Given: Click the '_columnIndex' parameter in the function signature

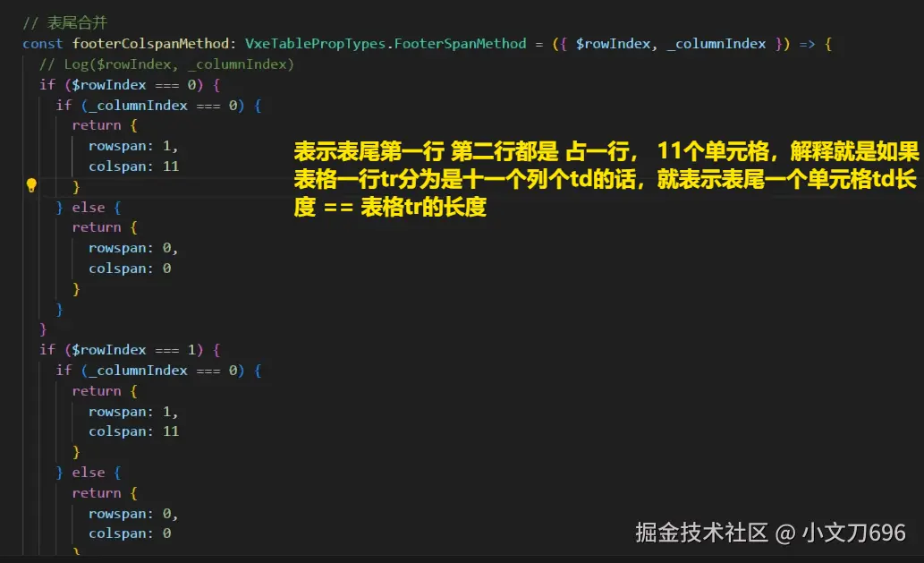Looking at the screenshot, I should point(716,44).
